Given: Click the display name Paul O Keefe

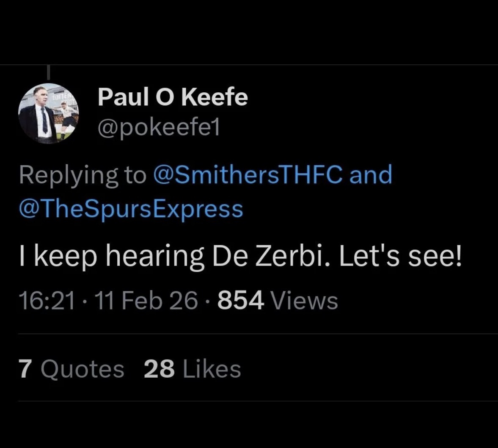Looking at the screenshot, I should 173,97.
